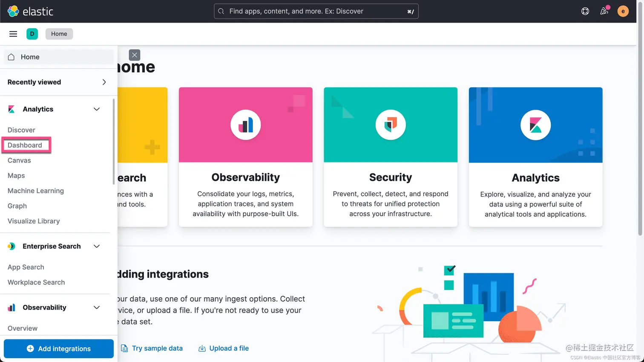
Task: Click the Enterprise Search icon in sidebar
Action: (x=11, y=246)
